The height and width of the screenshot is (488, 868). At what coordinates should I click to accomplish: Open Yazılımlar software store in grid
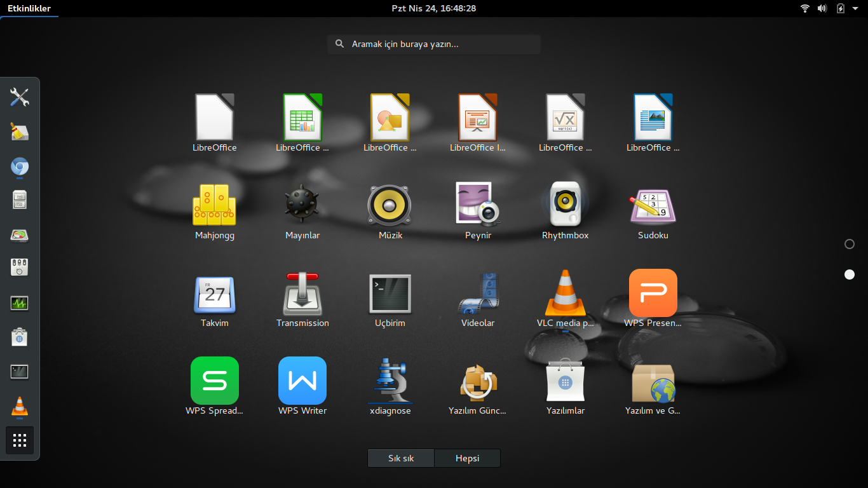pyautogui.click(x=566, y=381)
